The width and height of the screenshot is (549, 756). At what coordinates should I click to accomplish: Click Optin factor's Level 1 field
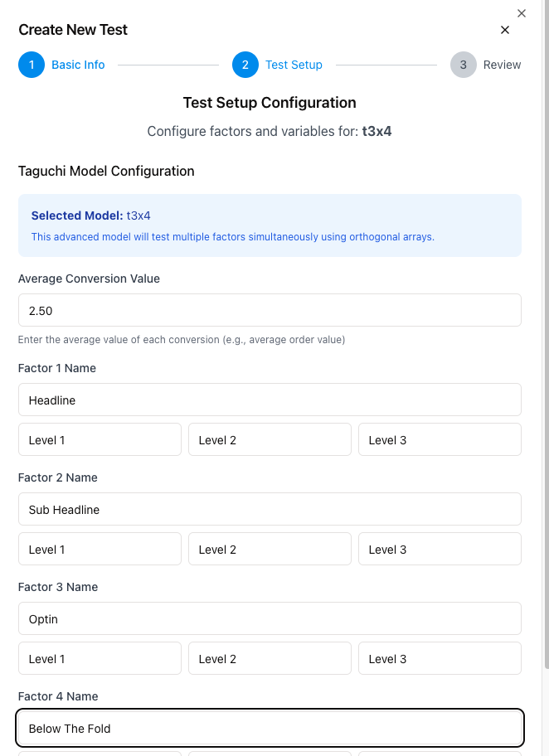pyautogui.click(x=100, y=658)
